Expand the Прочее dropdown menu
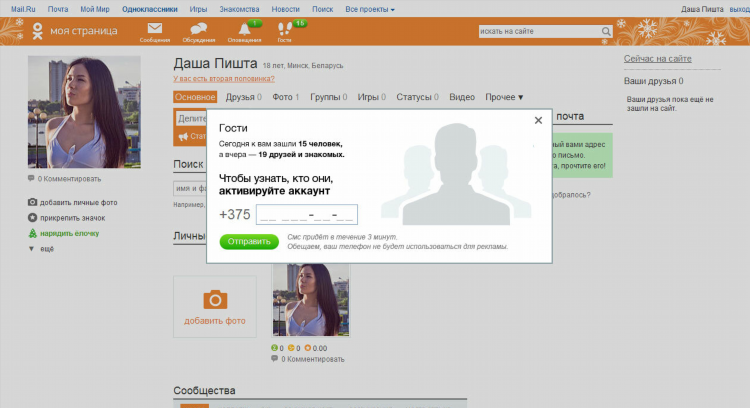 point(504,97)
